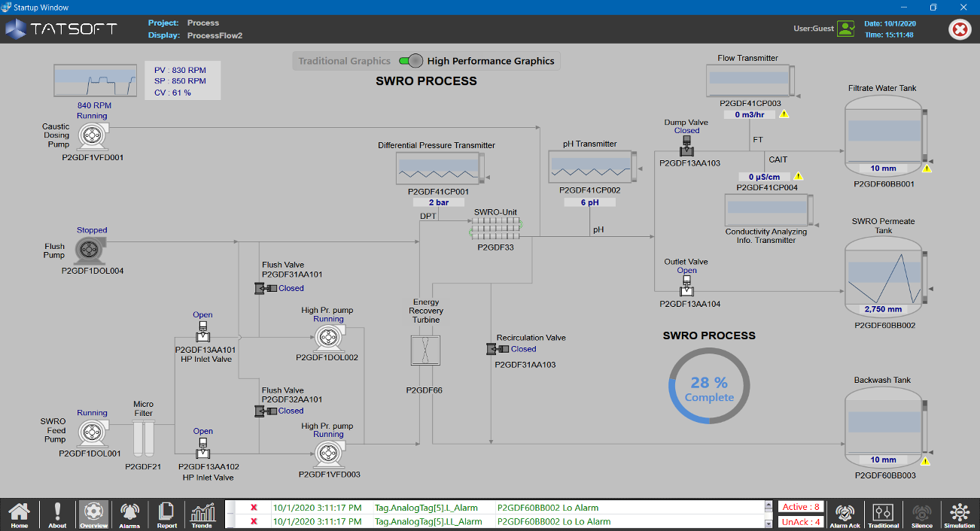This screenshot has width=980, height=531.
Task: Click the Dump Valve marked Closed
Action: click(x=686, y=144)
